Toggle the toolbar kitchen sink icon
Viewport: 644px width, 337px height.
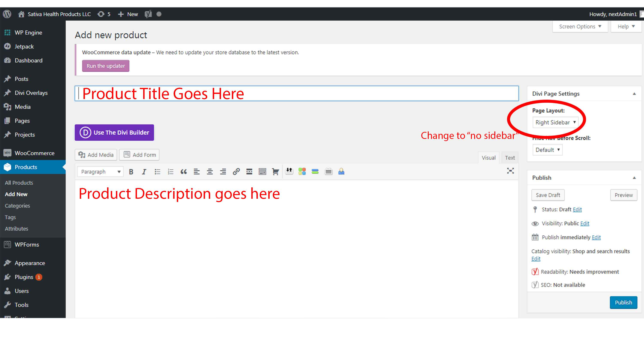pos(262,172)
